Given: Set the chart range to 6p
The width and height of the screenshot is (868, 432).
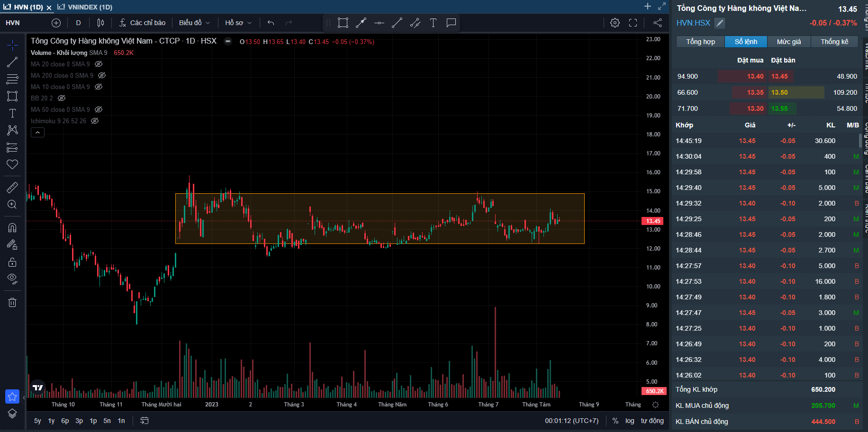Looking at the screenshot, I should click(x=65, y=421).
